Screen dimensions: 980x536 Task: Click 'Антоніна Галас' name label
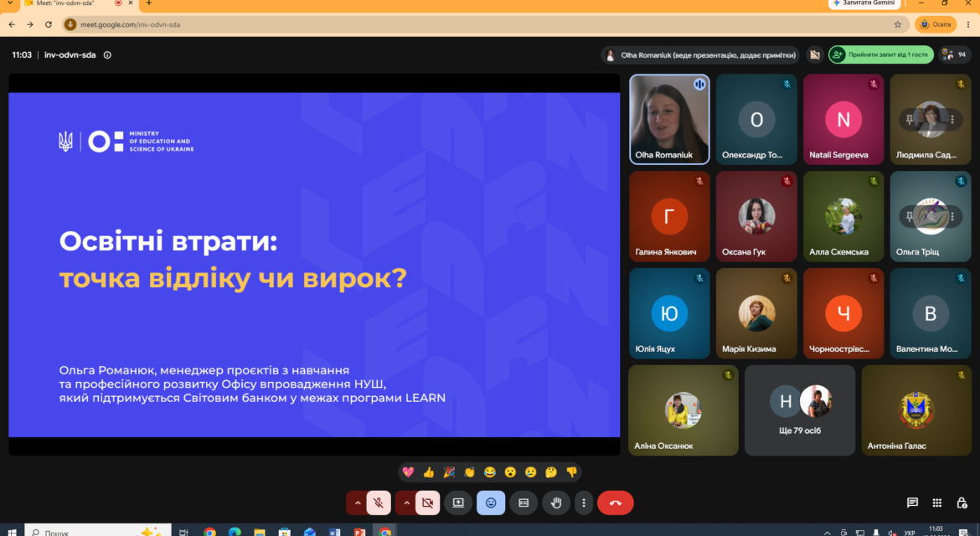[x=896, y=446]
